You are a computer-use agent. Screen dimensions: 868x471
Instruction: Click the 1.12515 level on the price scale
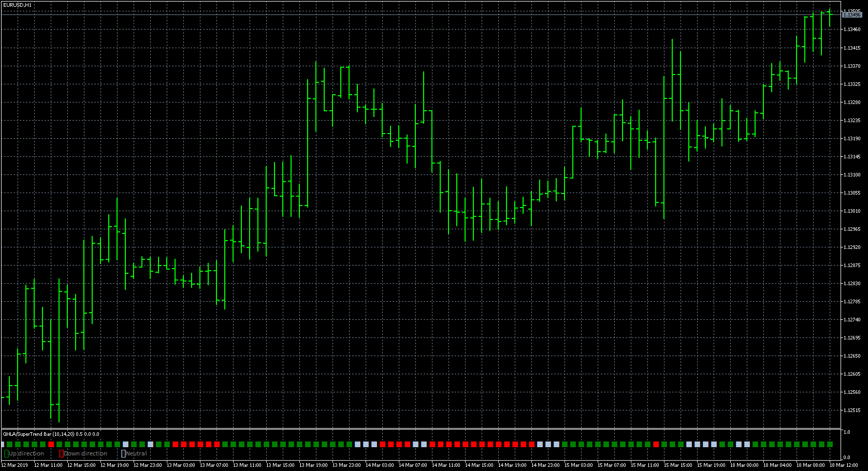coord(852,410)
